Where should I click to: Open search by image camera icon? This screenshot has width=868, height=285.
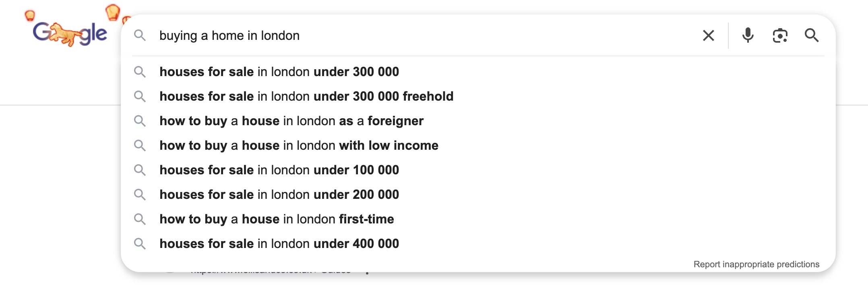780,35
